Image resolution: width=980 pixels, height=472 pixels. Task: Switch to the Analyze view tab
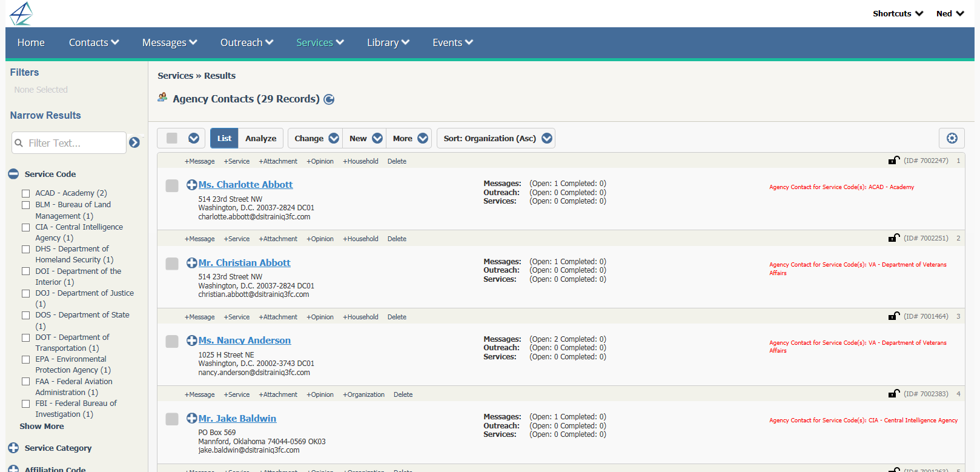[x=260, y=138]
